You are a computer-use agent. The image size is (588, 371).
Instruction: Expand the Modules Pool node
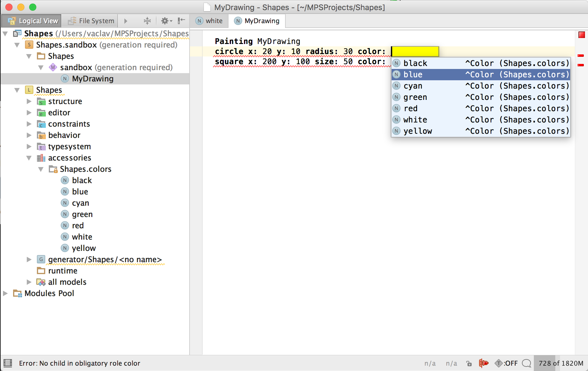(5, 293)
